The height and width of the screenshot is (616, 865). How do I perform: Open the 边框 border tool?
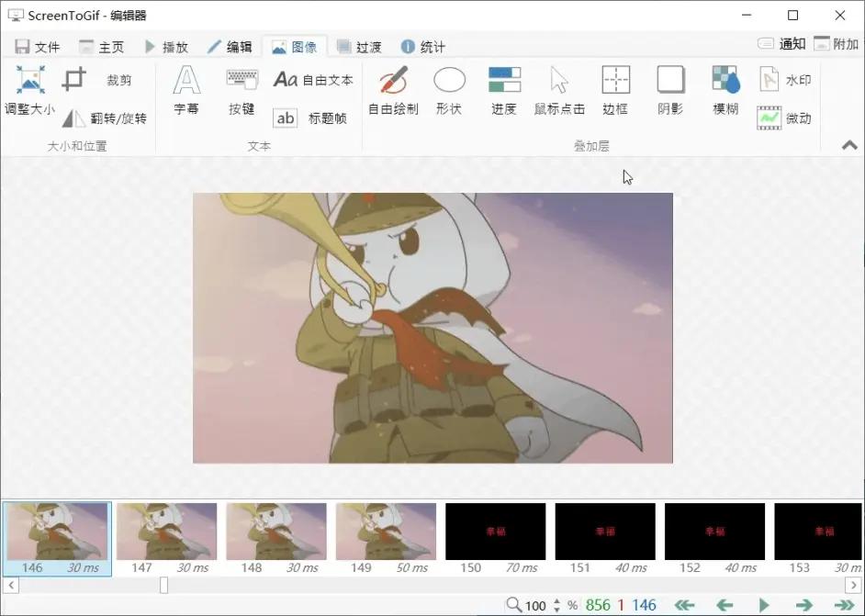(615, 91)
